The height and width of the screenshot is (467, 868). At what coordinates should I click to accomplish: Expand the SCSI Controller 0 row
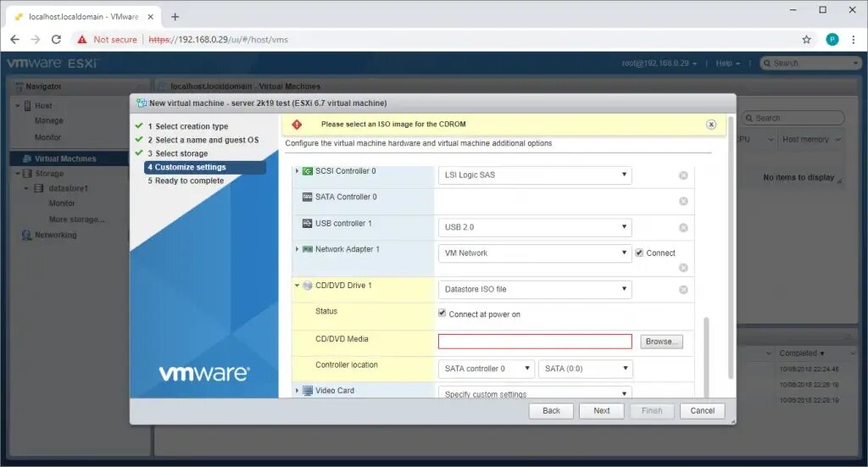[x=298, y=171]
